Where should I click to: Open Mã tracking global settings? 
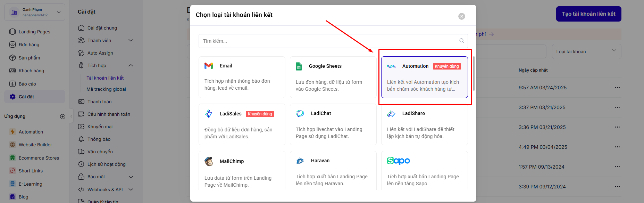[106, 89]
